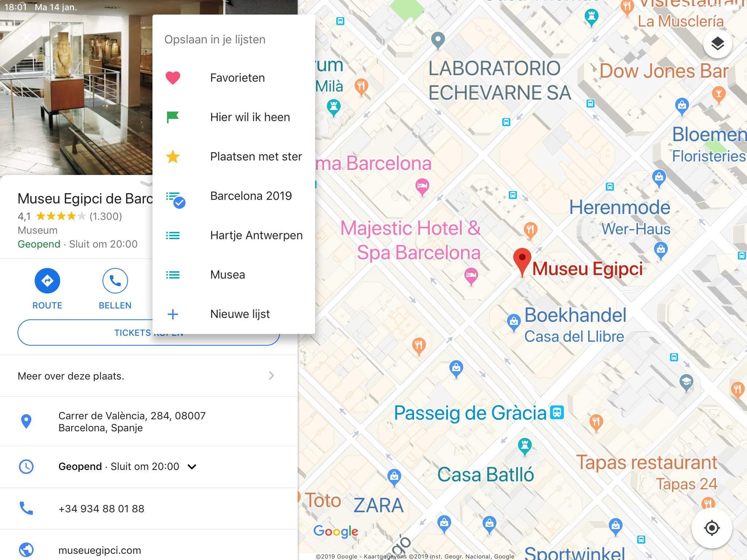
Task: Create a Nieuwe lijst
Action: pyautogui.click(x=234, y=314)
